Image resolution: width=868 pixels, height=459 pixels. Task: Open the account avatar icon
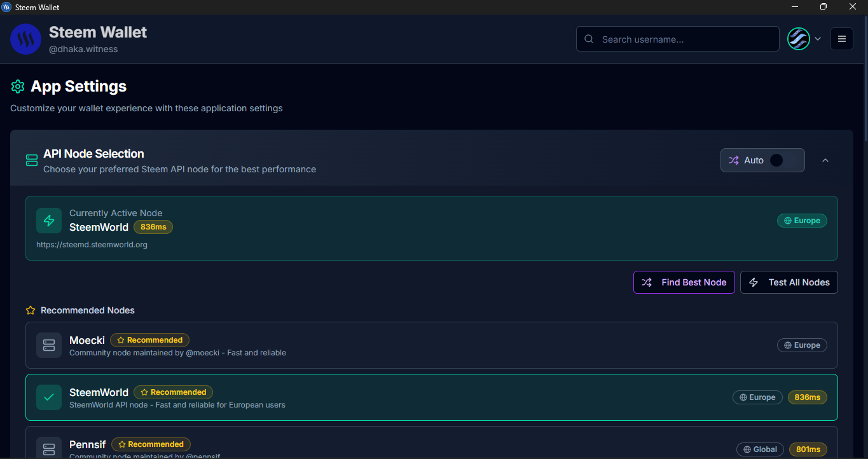click(798, 39)
